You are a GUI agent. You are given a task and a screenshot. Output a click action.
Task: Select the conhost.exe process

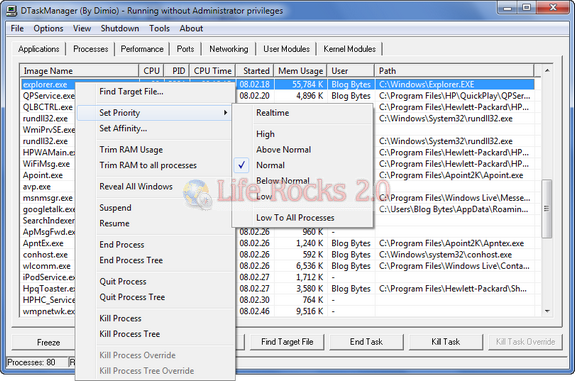click(45, 255)
